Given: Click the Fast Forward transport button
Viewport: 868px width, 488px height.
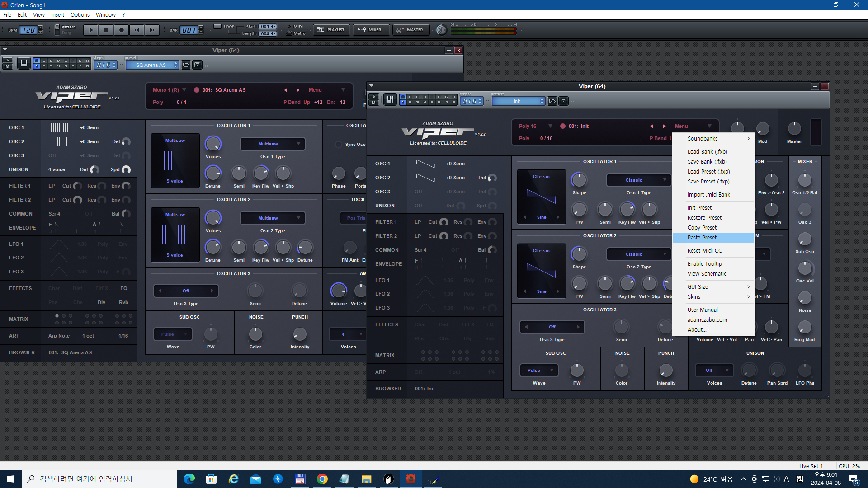Looking at the screenshot, I should tap(152, 30).
